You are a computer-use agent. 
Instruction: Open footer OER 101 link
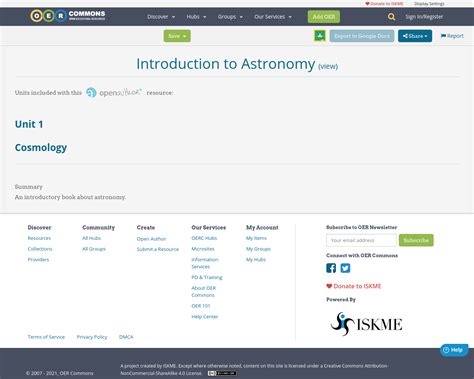tap(201, 306)
